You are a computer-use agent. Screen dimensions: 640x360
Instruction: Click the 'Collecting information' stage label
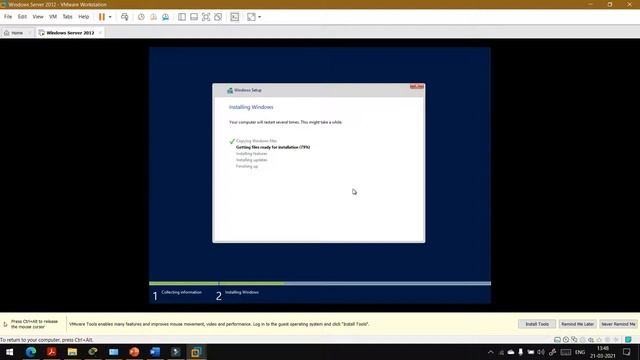[x=181, y=292]
